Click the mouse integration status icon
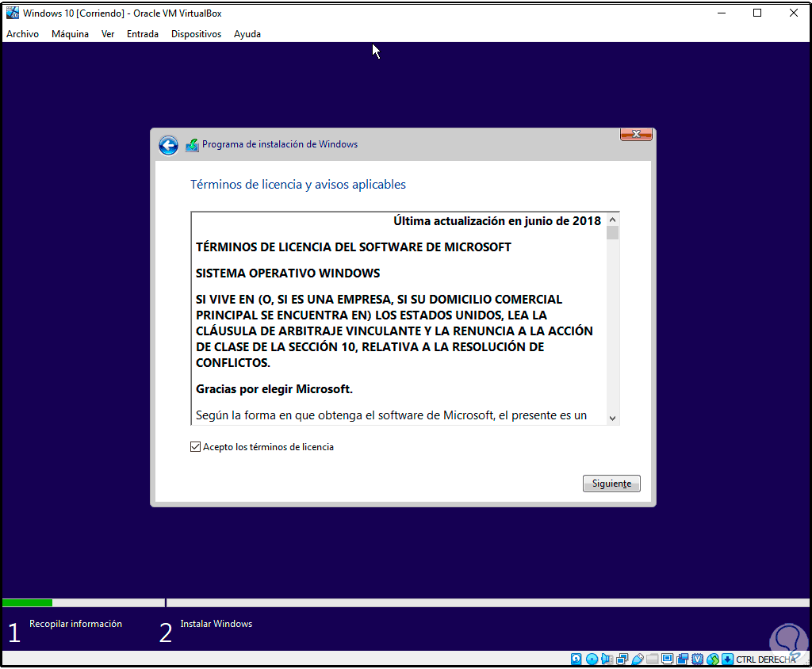The width and height of the screenshot is (812, 669). click(713, 659)
